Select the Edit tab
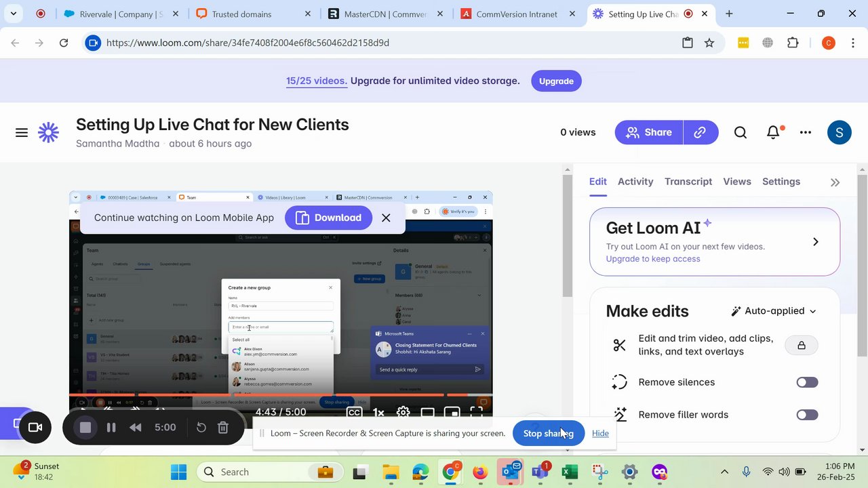This screenshot has width=868, height=488. coord(598,182)
